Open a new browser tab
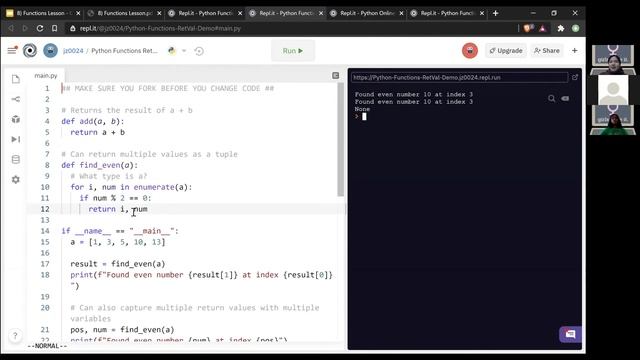Image resolution: width=640 pixels, height=360 pixels. pos(495,13)
